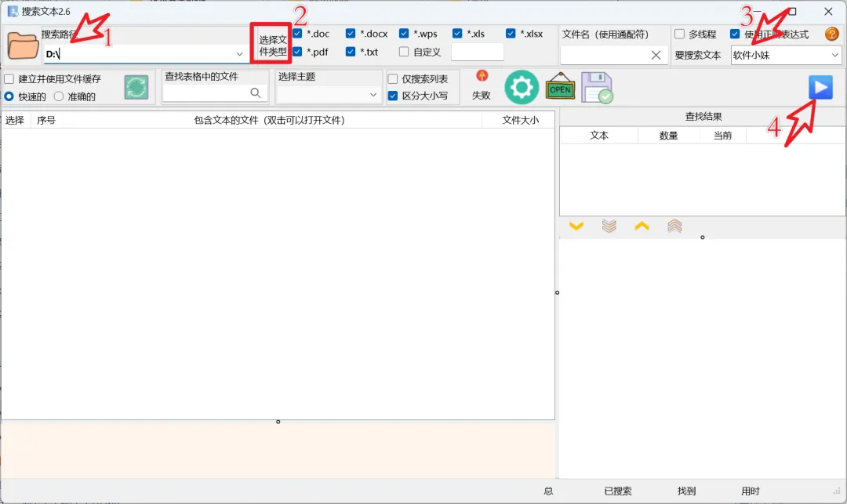Enable 仅搜索列表 checkbox

[x=393, y=79]
